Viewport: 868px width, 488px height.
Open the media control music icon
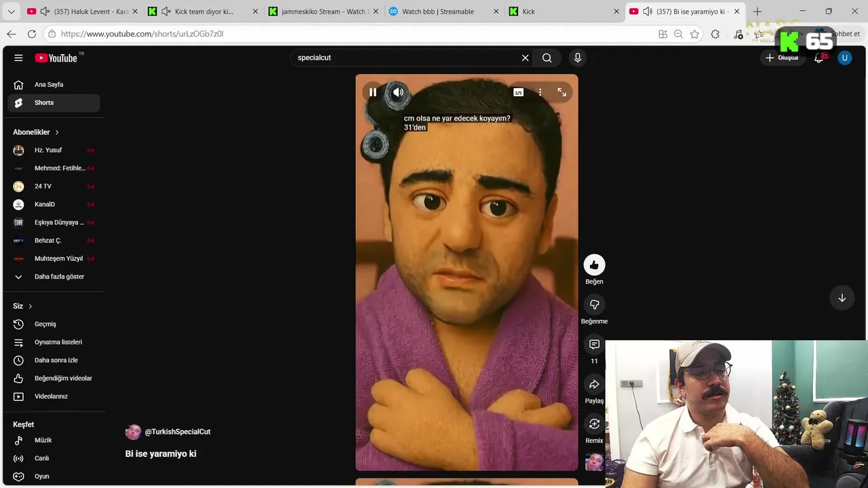(738, 34)
